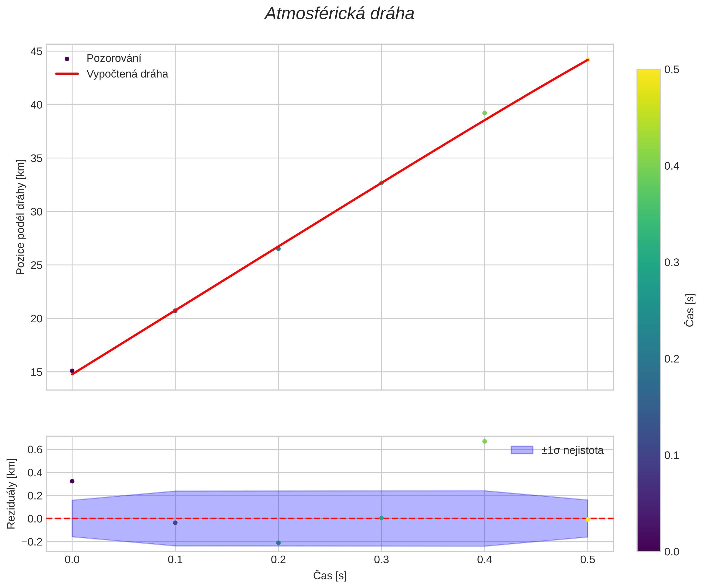Click the ±1σ nejistota legend patch
The width and height of the screenshot is (702, 588).
coord(522,450)
